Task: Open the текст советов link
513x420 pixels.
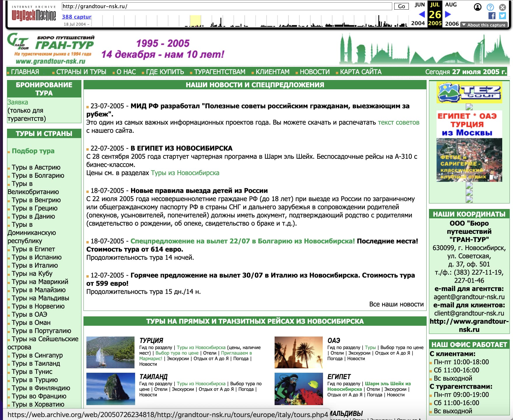Action: tap(399, 122)
